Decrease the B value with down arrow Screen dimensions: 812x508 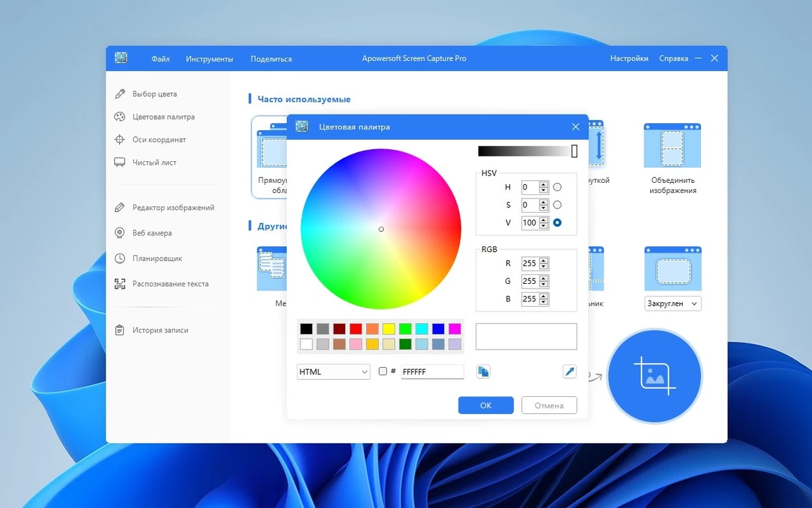[544, 302]
